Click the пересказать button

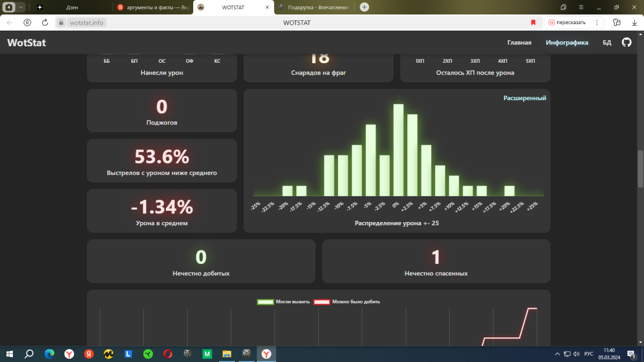point(567,23)
